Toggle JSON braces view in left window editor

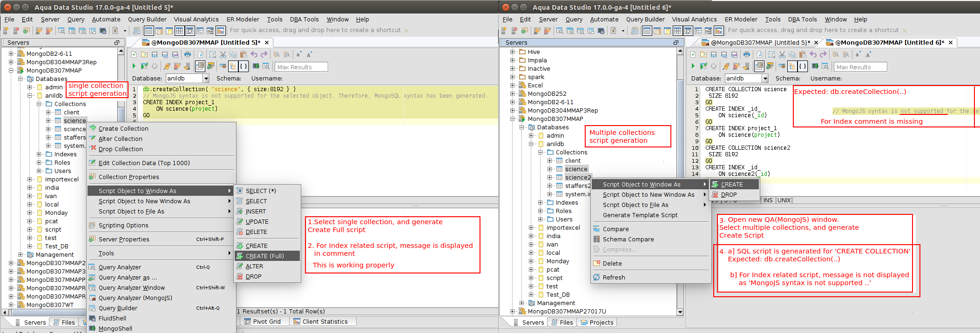click(243, 66)
